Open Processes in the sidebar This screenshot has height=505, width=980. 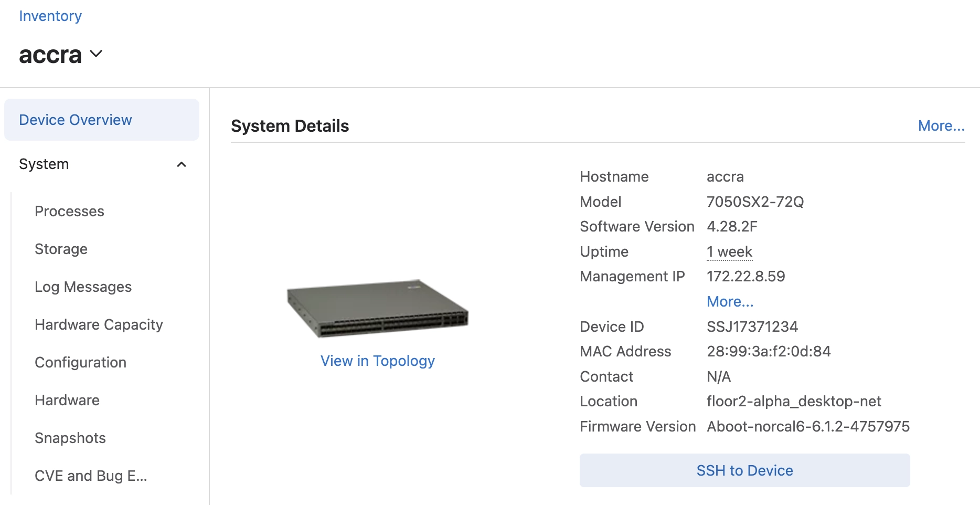click(69, 212)
